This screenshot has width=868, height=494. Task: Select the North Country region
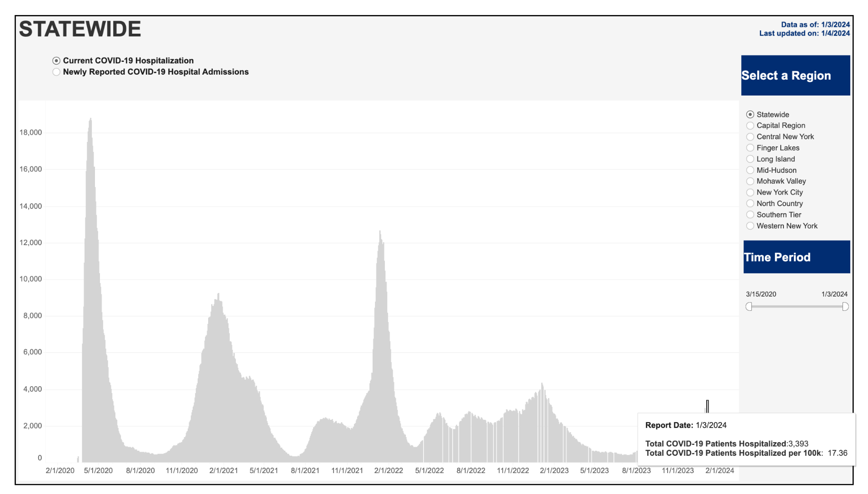(750, 204)
